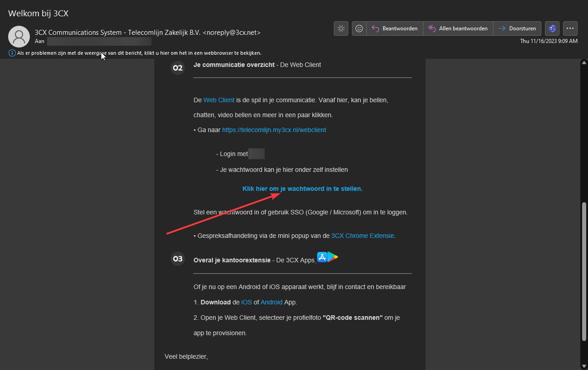The width and height of the screenshot is (588, 370).
Task: Click the sender avatar picture
Action: [19, 37]
